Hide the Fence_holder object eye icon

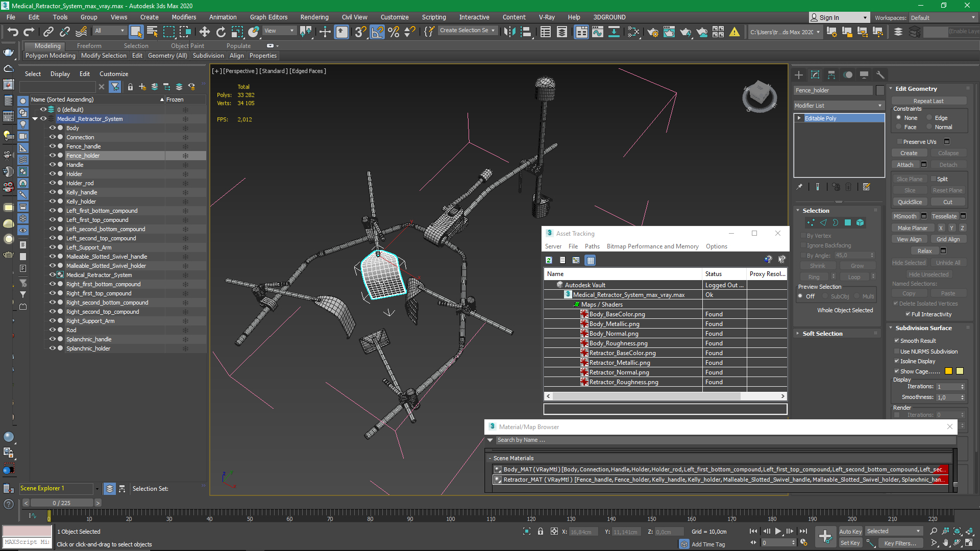pos(52,156)
